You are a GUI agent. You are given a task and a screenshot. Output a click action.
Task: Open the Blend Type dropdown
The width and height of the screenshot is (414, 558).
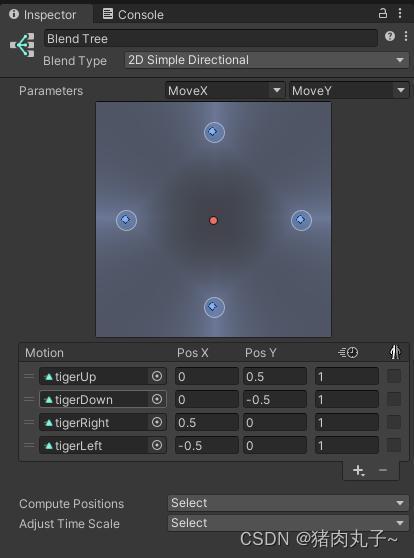click(x=267, y=60)
